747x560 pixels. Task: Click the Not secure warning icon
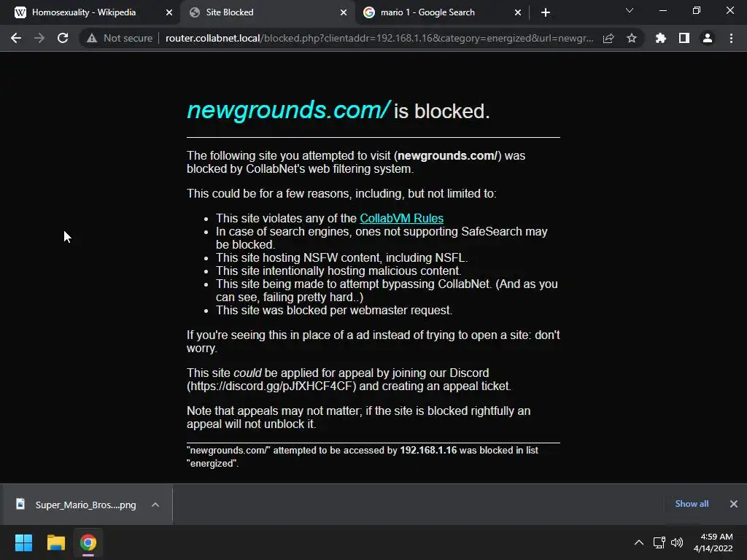click(x=92, y=38)
